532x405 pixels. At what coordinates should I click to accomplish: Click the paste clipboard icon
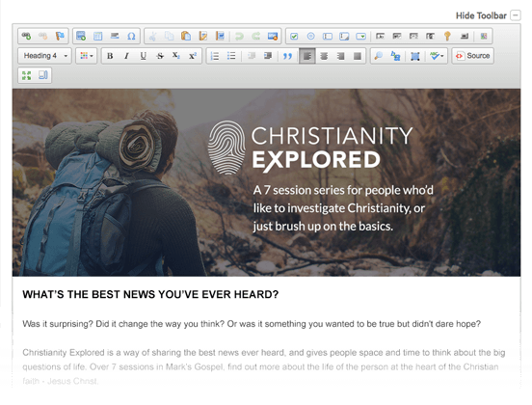click(186, 36)
